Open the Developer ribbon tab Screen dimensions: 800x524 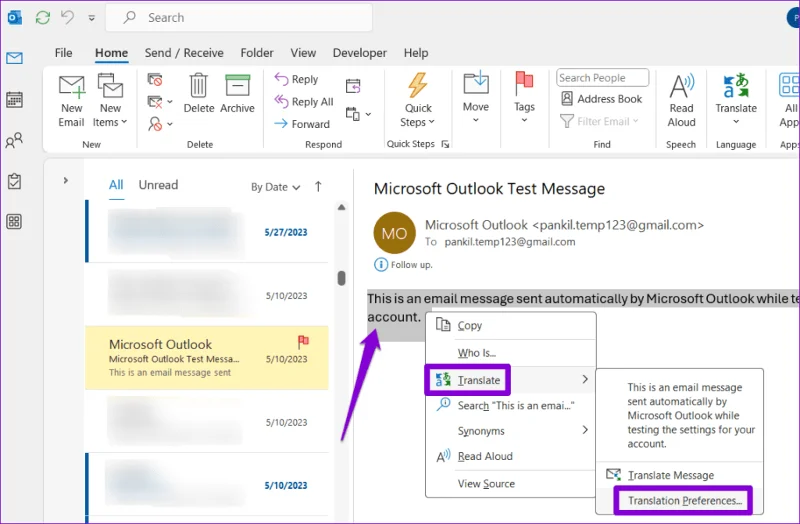point(360,53)
